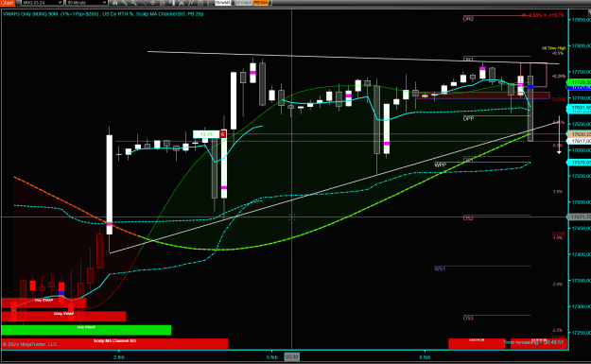Click the zoom out magnifier icon
Viewport: 591px width, 364px height.
143,3
